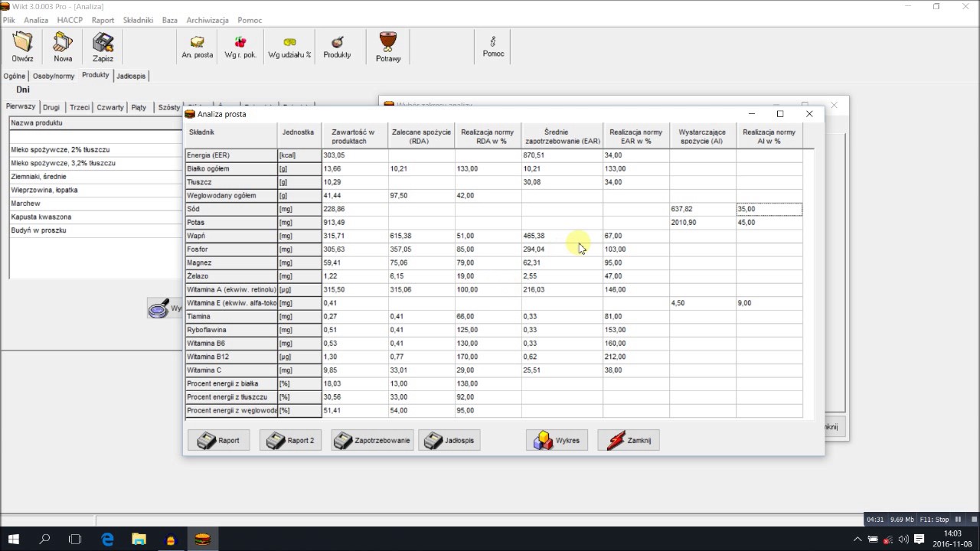Switch to the Jadłospis tab

tap(131, 76)
